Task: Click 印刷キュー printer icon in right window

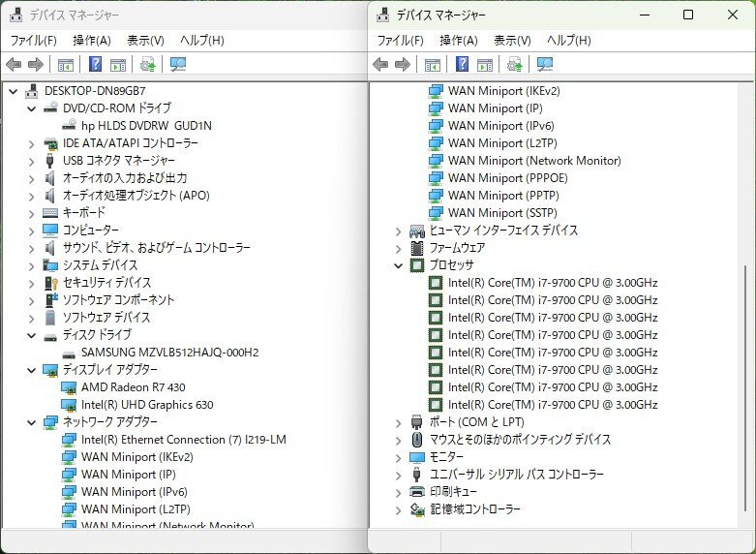Action: click(417, 492)
